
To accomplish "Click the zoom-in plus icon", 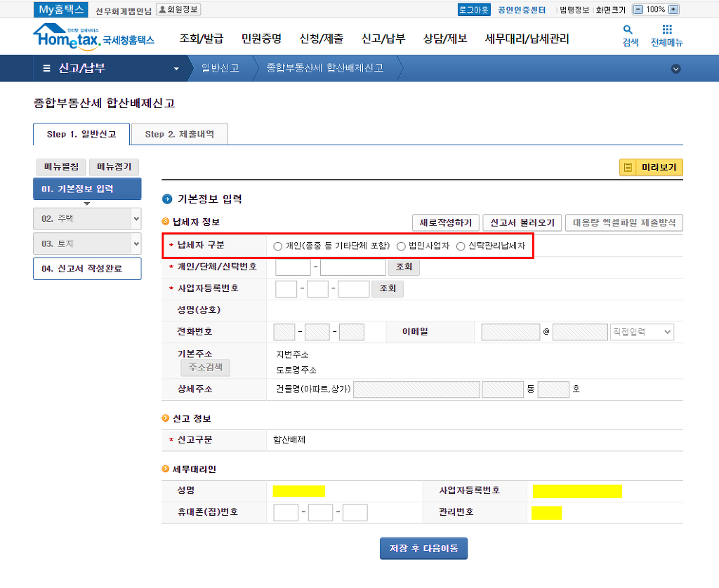I will point(673,9).
